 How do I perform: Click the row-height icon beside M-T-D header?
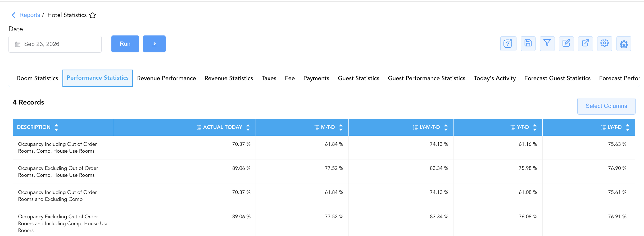click(317, 127)
